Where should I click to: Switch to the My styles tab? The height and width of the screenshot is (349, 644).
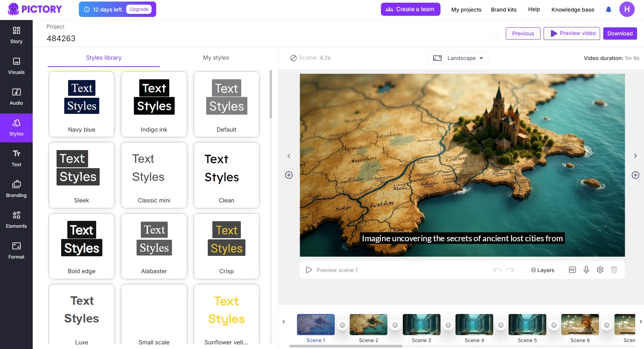216,58
